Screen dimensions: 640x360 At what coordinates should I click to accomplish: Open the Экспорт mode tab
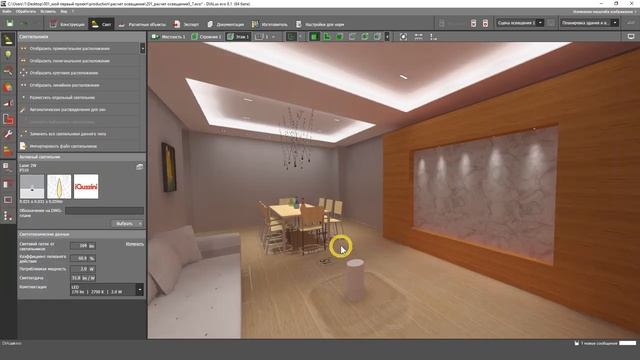point(186,24)
